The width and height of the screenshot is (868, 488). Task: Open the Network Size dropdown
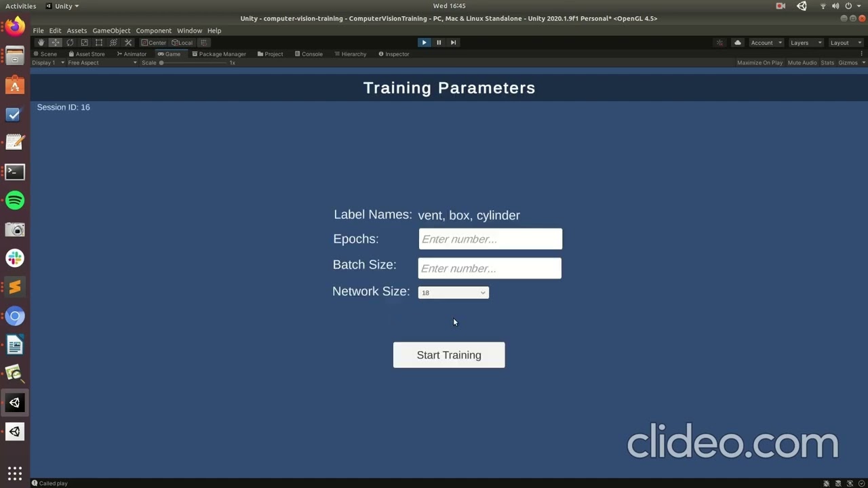(453, 293)
